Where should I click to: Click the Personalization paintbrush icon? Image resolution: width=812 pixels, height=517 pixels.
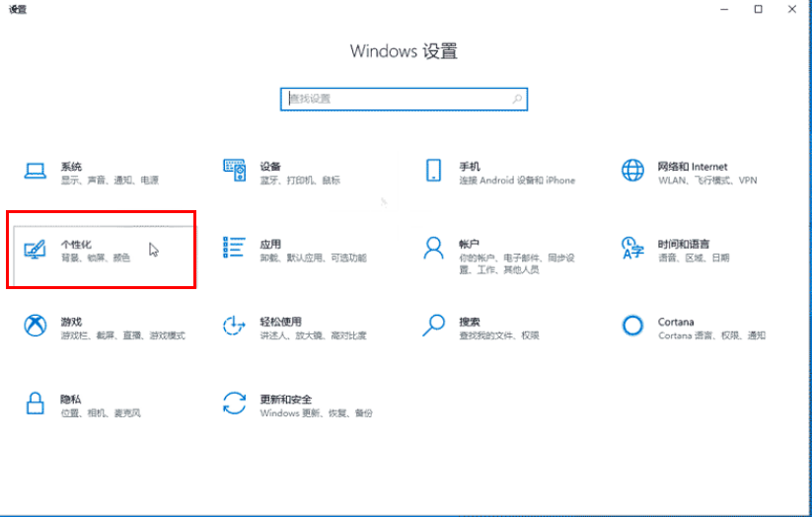pyautogui.click(x=36, y=249)
